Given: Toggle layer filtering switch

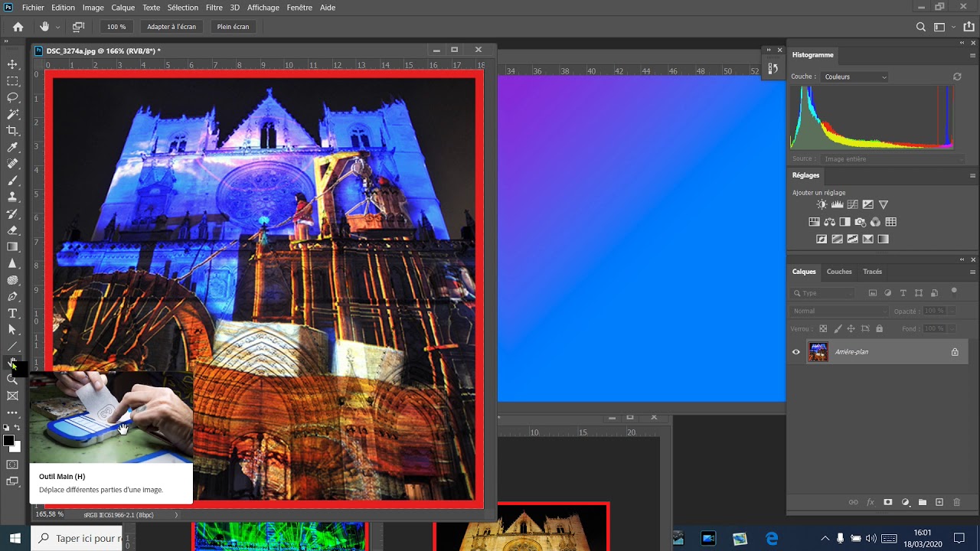Looking at the screenshot, I should point(954,291).
